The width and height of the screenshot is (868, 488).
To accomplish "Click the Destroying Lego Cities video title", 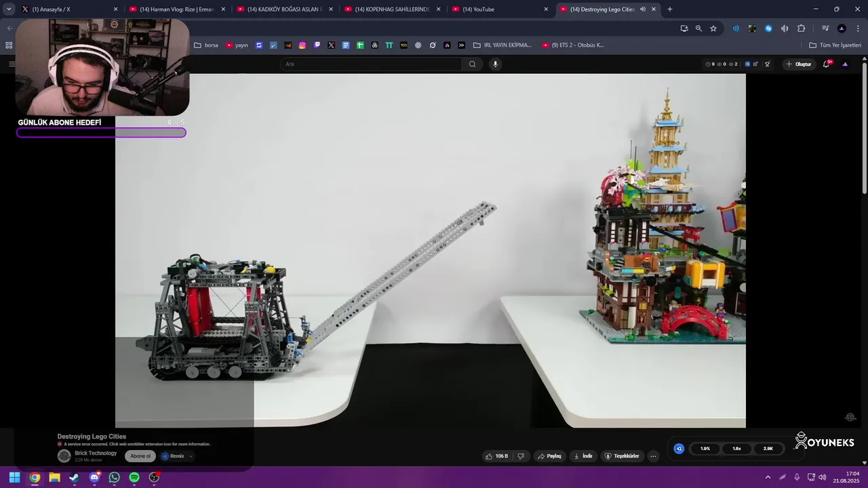I will click(x=92, y=437).
